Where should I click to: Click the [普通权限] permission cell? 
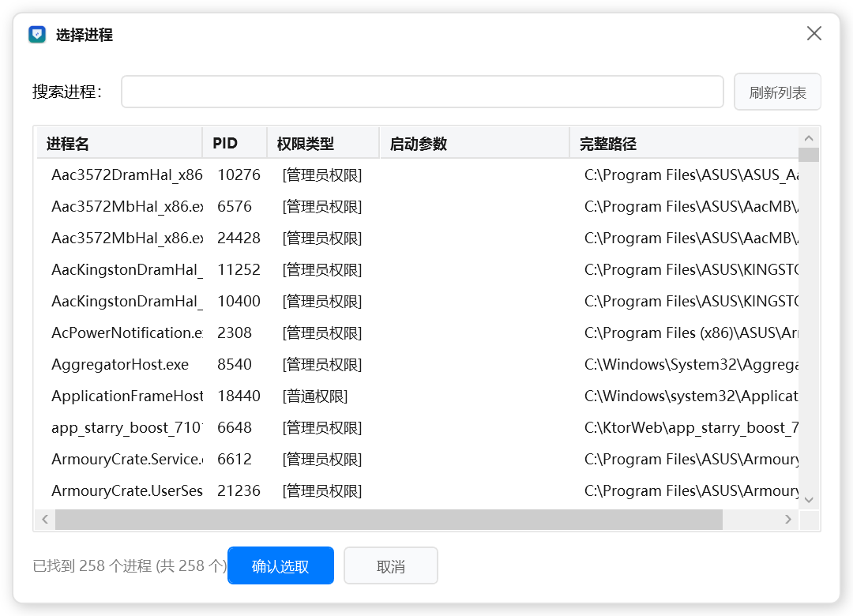point(315,396)
